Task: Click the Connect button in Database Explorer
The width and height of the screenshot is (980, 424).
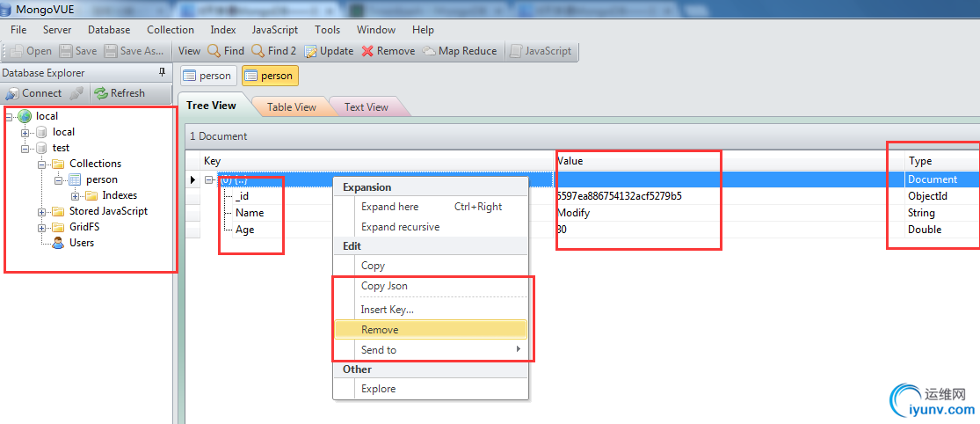Action: coord(34,93)
